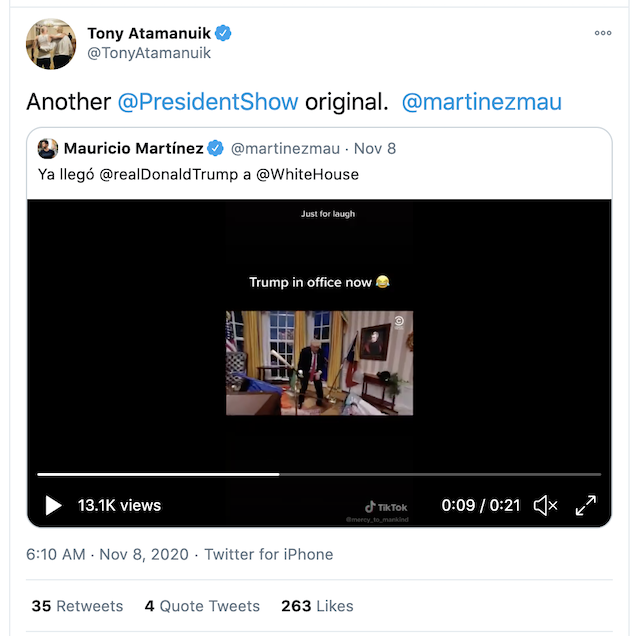Click the verified badge beside Tony Atamanuik

(224, 34)
